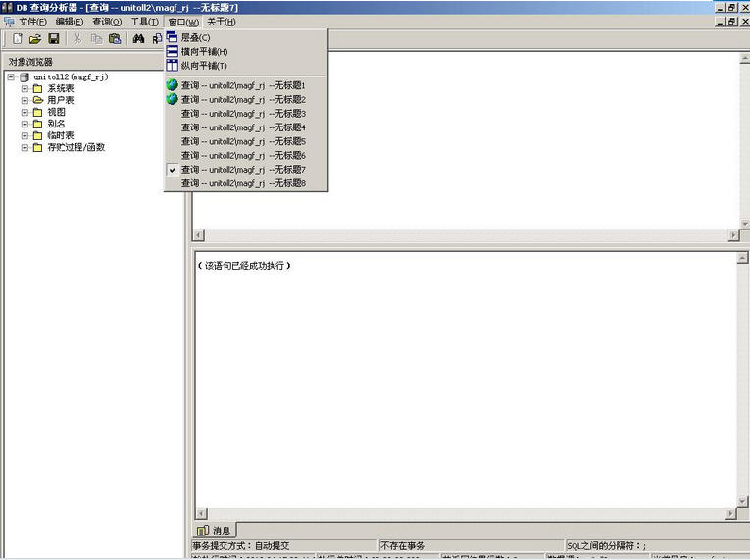Click the binoculars Find icon
The width and height of the screenshot is (750, 560).
point(139,39)
